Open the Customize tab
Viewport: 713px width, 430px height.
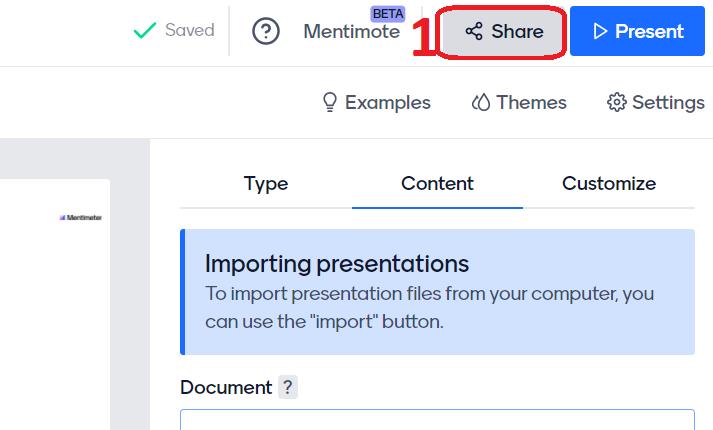609,184
